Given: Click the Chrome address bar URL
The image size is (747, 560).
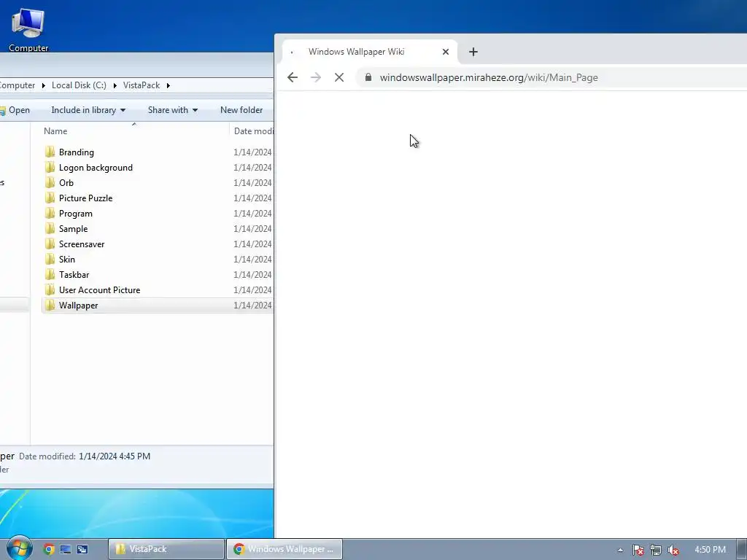Looking at the screenshot, I should pos(489,77).
